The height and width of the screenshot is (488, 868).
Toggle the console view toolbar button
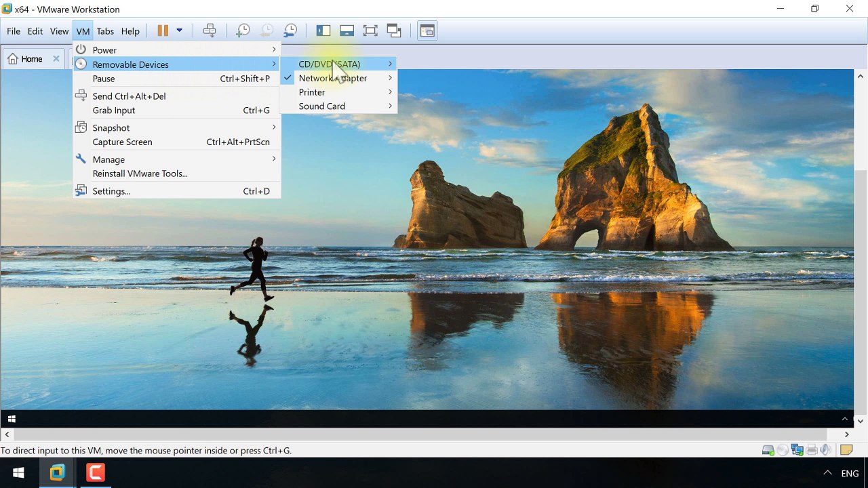(x=427, y=30)
